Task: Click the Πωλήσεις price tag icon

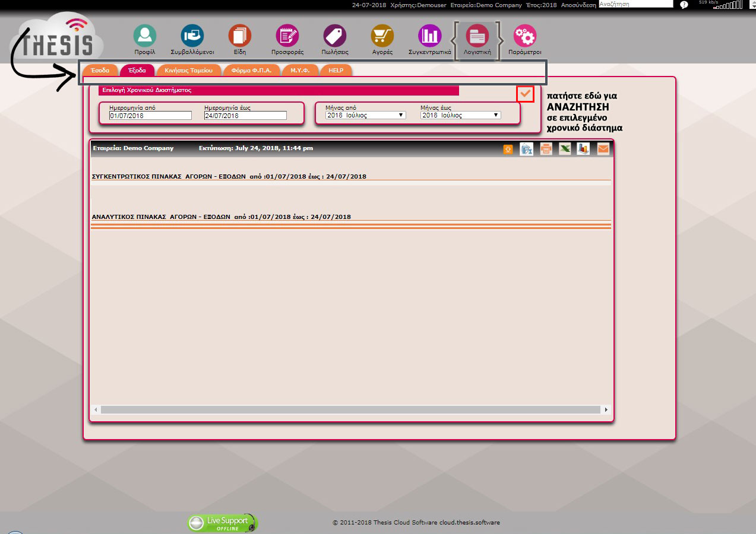Action: pyautogui.click(x=334, y=36)
